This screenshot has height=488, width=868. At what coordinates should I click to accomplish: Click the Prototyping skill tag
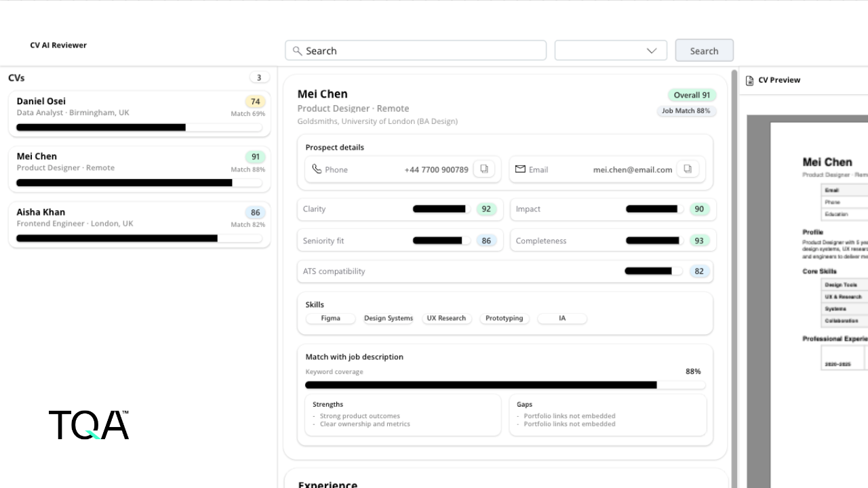pos(505,319)
